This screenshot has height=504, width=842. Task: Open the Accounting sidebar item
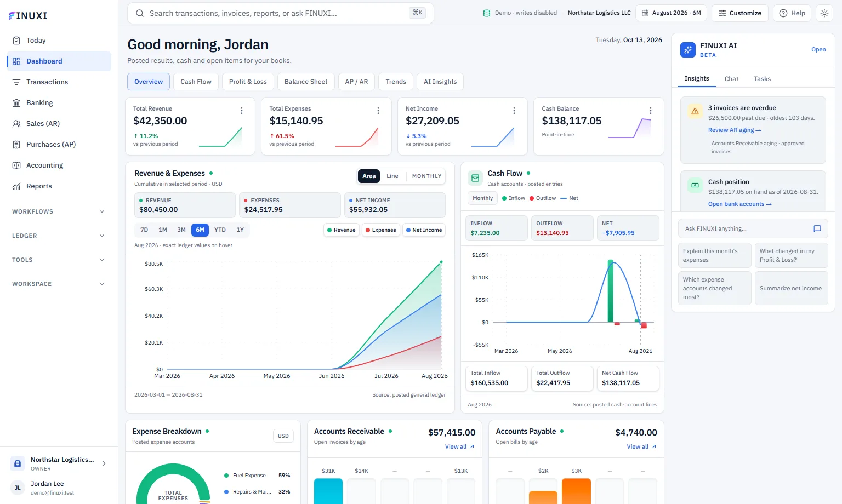pos(59,165)
